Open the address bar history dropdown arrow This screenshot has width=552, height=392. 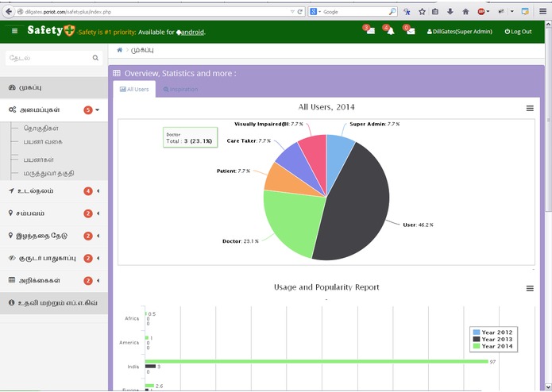click(292, 12)
